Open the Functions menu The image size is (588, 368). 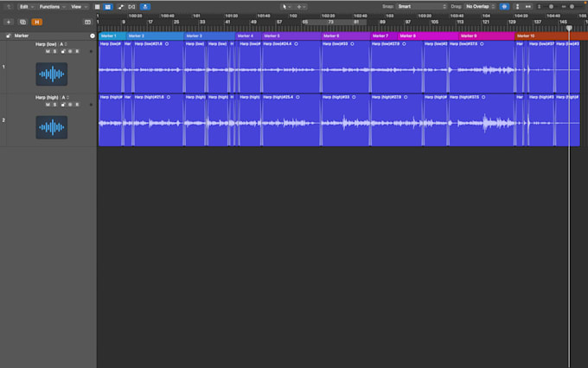coord(52,7)
